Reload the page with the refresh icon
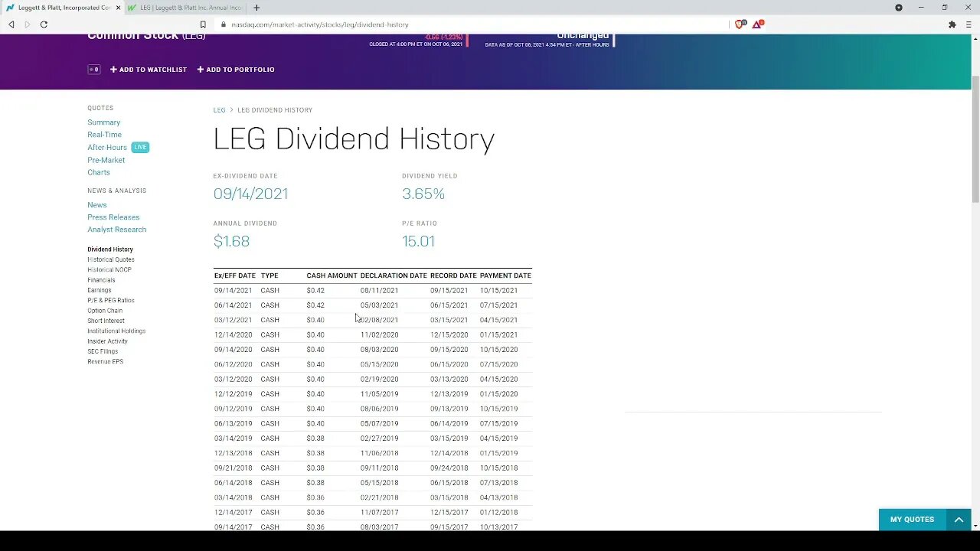 point(44,24)
